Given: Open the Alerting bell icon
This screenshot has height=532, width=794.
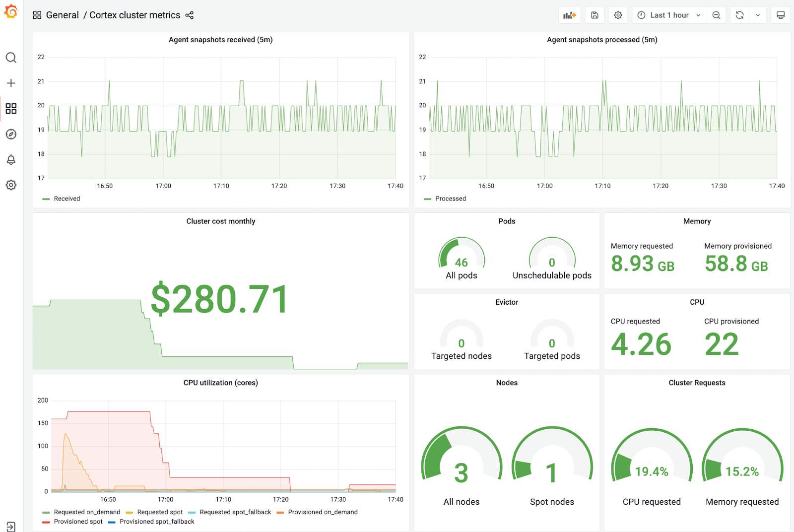Looking at the screenshot, I should 11,160.
